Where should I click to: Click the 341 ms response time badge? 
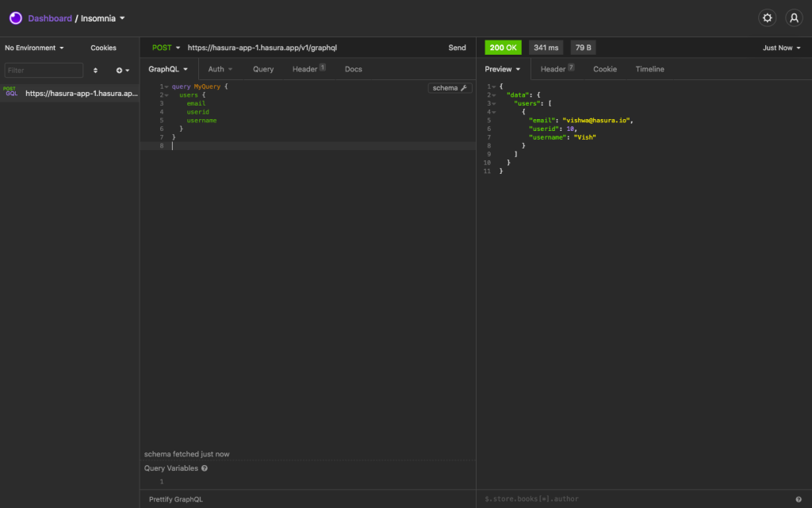point(546,48)
